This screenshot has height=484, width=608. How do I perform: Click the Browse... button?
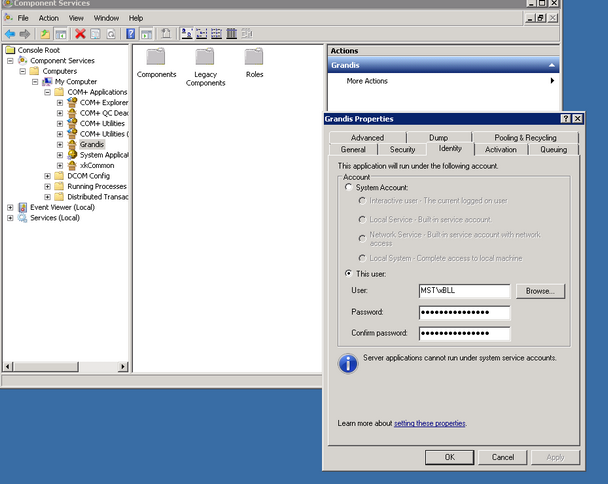[x=541, y=291]
